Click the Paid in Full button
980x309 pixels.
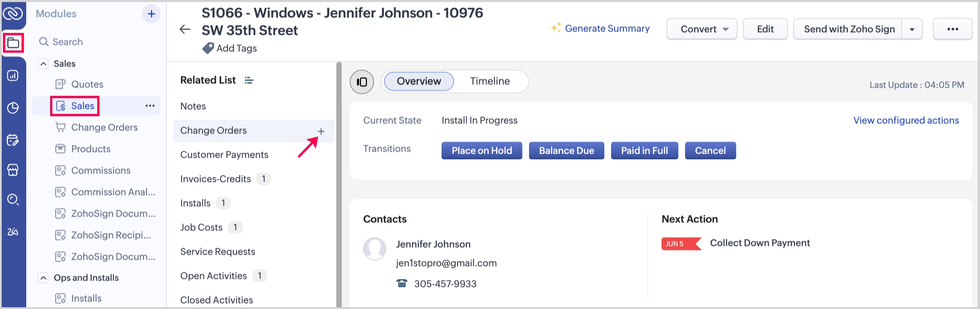(644, 151)
